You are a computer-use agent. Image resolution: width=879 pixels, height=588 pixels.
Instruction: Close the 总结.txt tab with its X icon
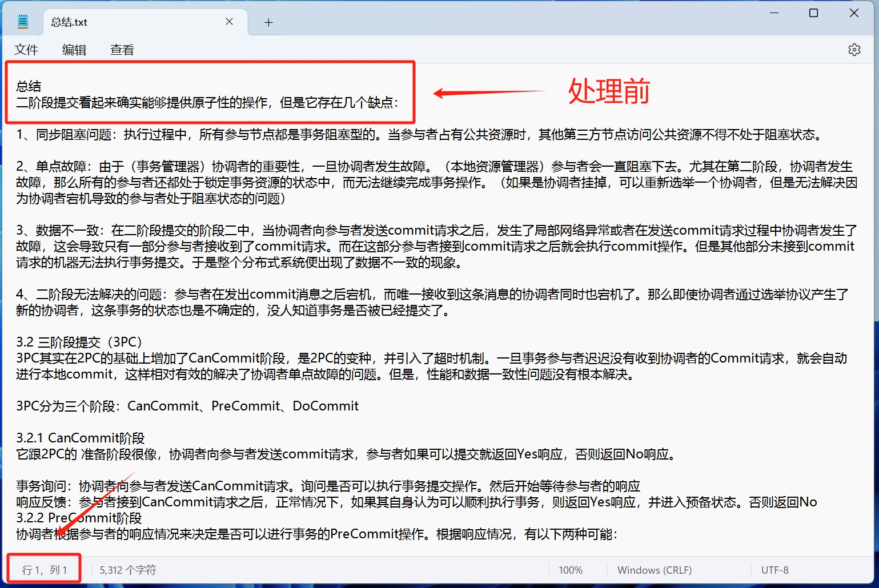[229, 22]
